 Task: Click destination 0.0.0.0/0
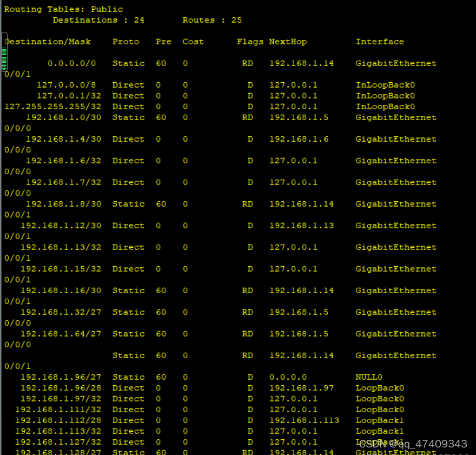71,63
